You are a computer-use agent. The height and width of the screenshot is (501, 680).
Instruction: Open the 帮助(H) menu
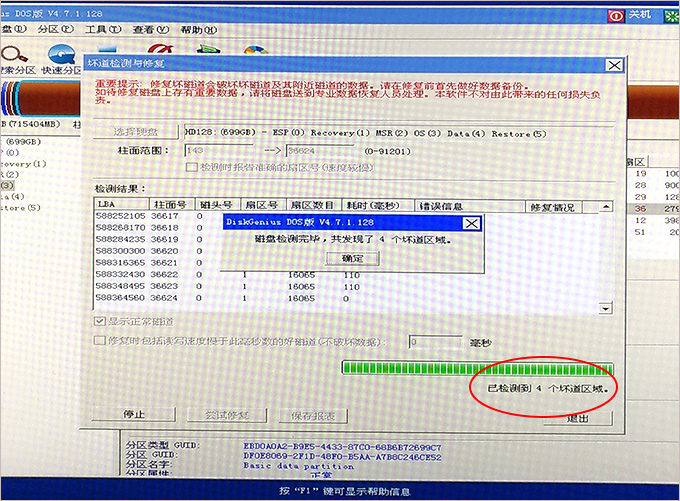[198, 30]
